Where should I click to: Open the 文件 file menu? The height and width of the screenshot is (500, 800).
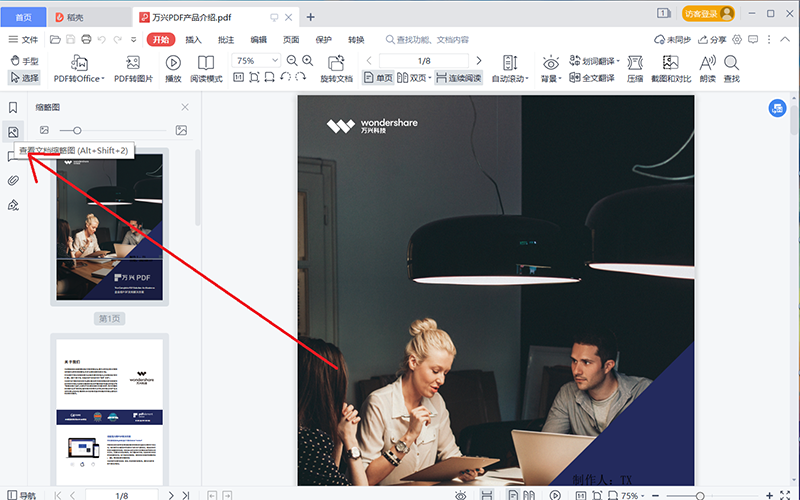pos(23,39)
